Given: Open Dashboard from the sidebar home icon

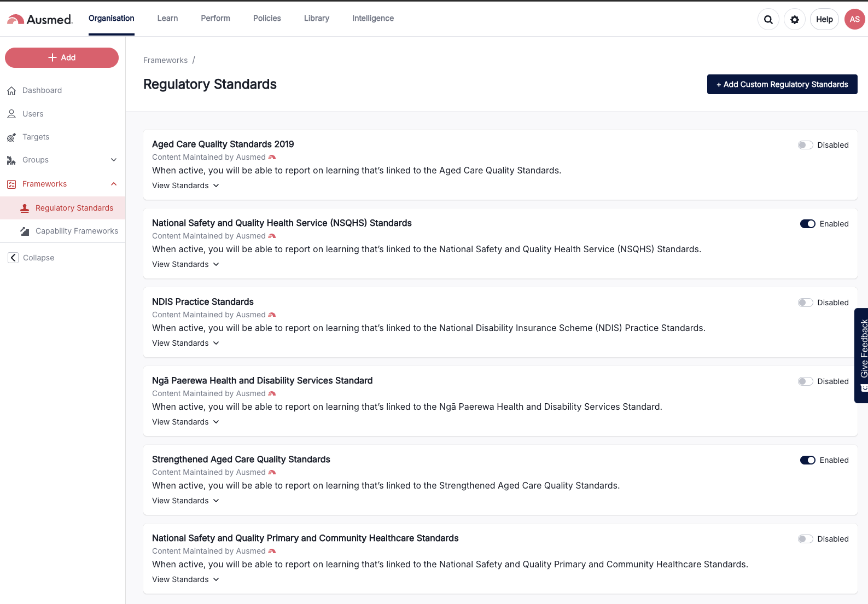Looking at the screenshot, I should click(x=11, y=91).
